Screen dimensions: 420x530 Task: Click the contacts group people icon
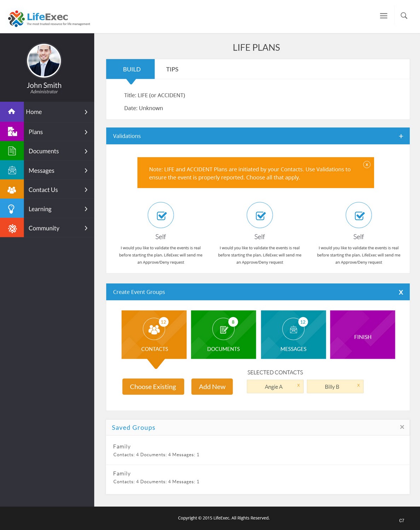pos(154,329)
